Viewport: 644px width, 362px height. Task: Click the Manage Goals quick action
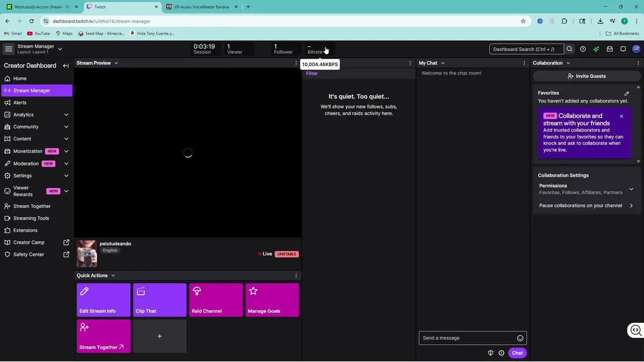[x=272, y=300]
